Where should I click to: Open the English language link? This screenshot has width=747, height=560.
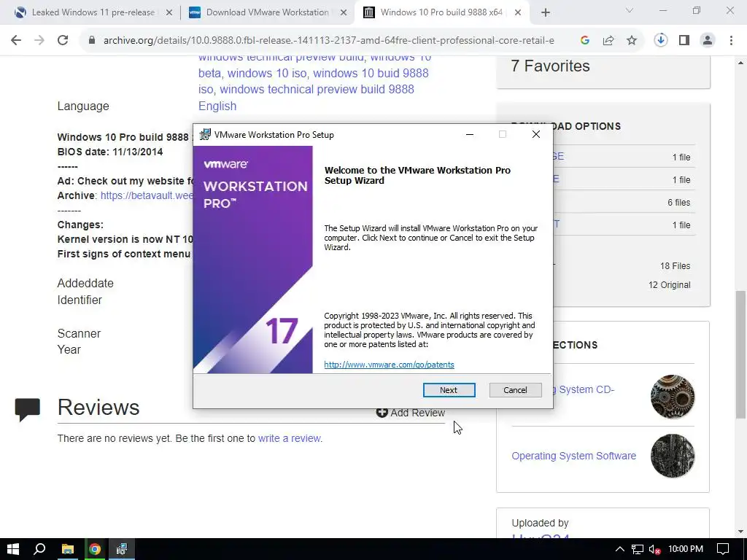pos(217,106)
